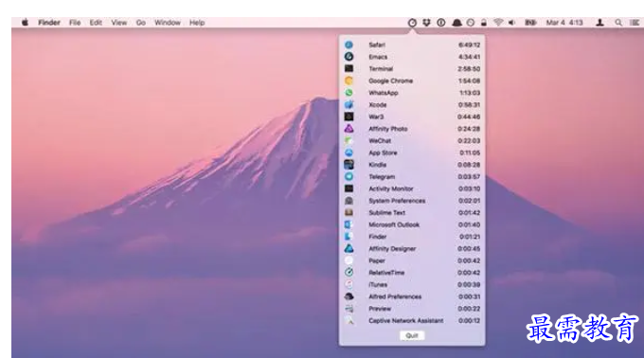The image size is (644, 358).
Task: Click the Alfred Preferences hat icon
Action: point(349,296)
